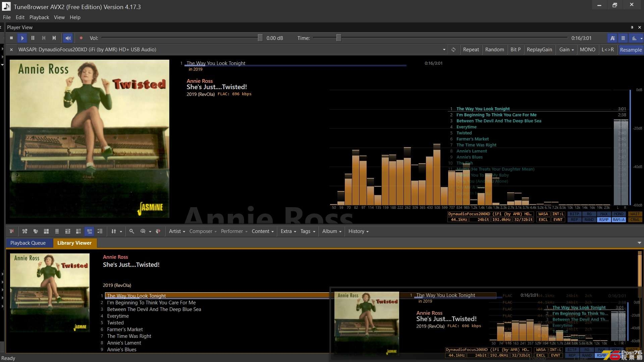
Task: Click the list layout icon in player toolbar
Action: tap(623, 38)
